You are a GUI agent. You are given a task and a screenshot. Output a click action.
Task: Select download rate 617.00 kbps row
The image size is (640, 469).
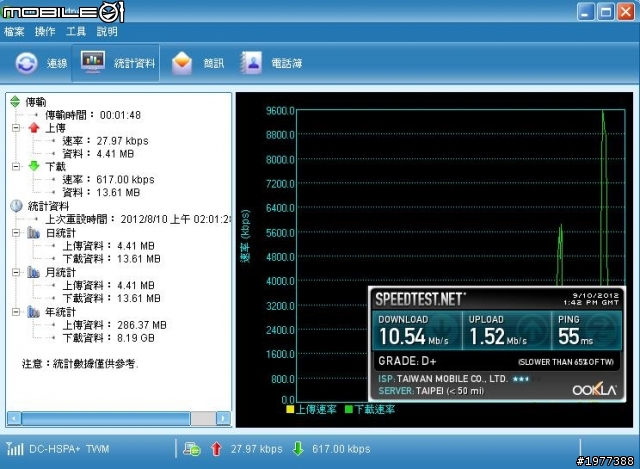click(x=108, y=179)
